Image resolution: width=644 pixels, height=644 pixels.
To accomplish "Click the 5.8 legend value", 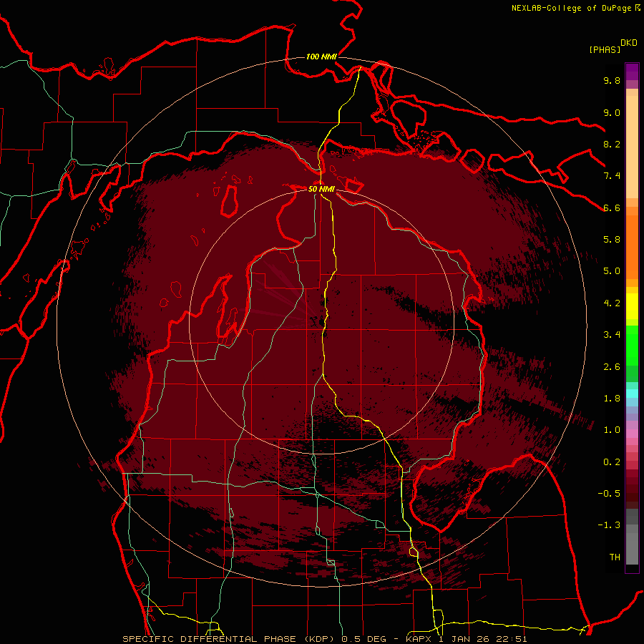I will point(612,240).
